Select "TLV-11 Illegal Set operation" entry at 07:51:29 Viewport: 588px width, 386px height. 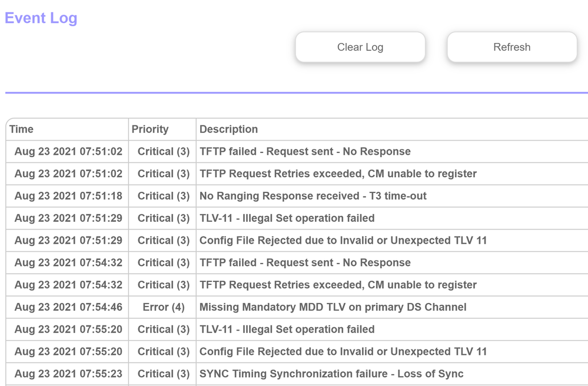287,218
